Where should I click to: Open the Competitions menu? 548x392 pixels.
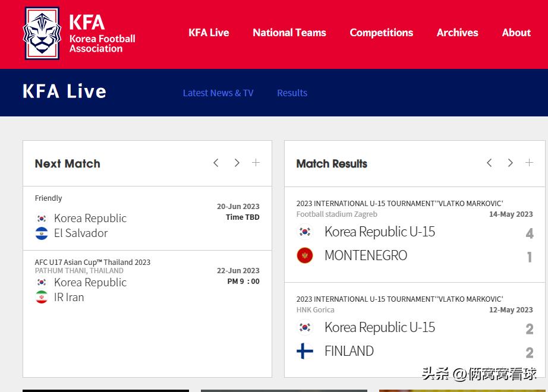point(381,33)
